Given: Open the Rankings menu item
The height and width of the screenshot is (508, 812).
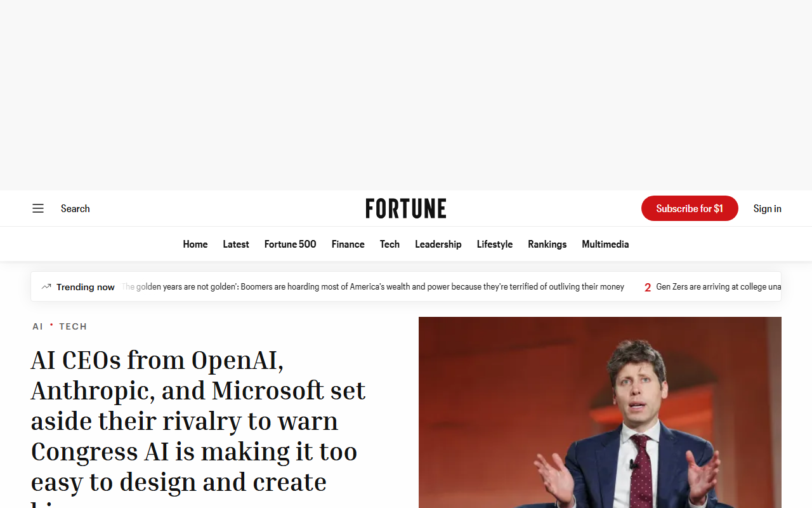Looking at the screenshot, I should tap(547, 244).
